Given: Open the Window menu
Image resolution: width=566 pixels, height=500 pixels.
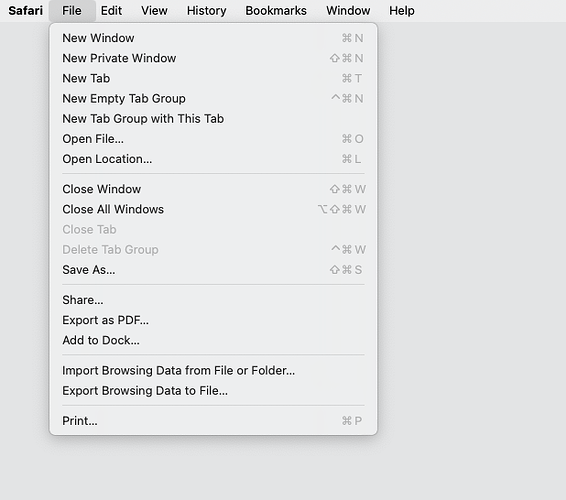Looking at the screenshot, I should 348,10.
